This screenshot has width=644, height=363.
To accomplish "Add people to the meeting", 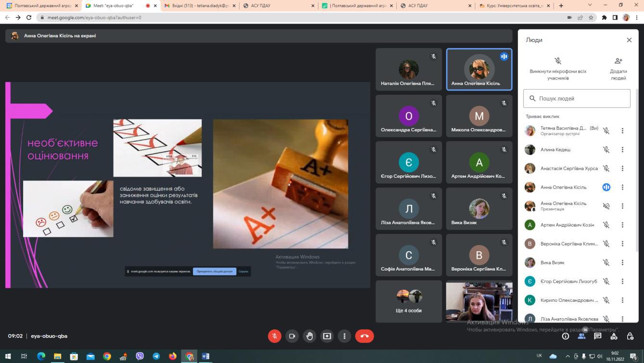I will click(x=619, y=68).
